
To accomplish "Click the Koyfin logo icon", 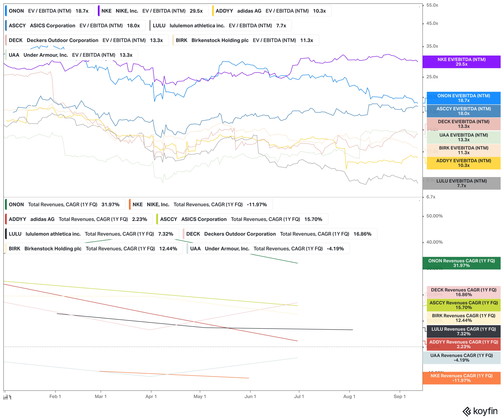I will 467,411.
